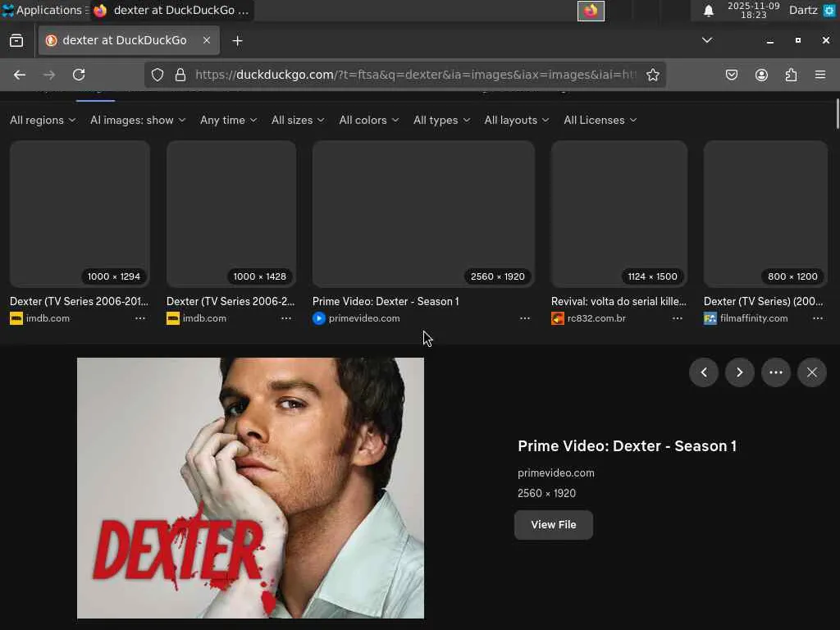Expand the All colors filter

pos(369,120)
